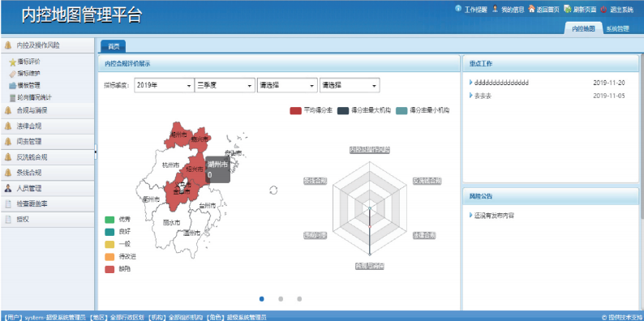This screenshot has width=644, height=321.
Task: Click the 工作提醒 info icon
Action: point(458,9)
